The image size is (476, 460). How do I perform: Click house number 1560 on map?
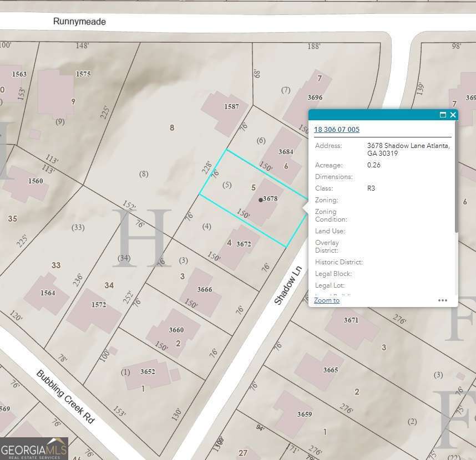[36, 181]
